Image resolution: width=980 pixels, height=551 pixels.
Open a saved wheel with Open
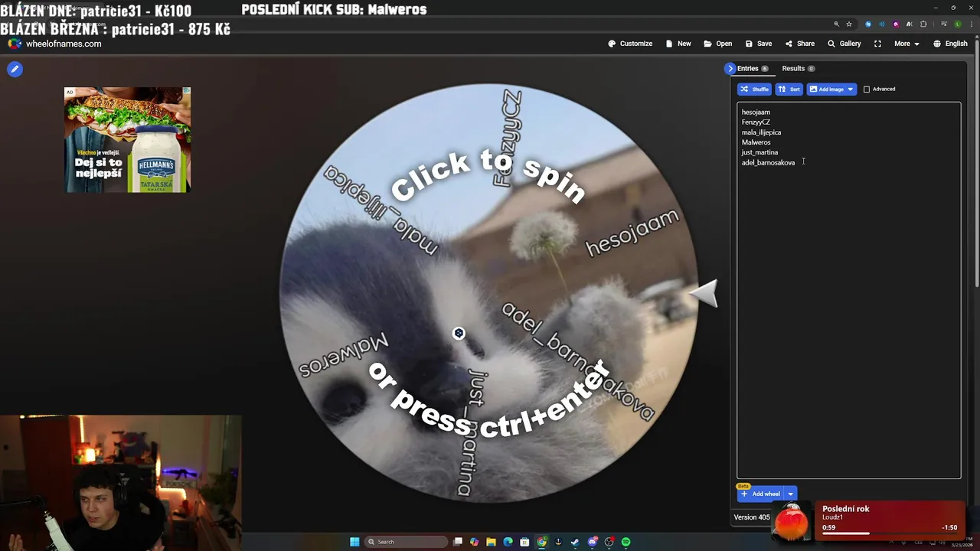[x=718, y=44]
